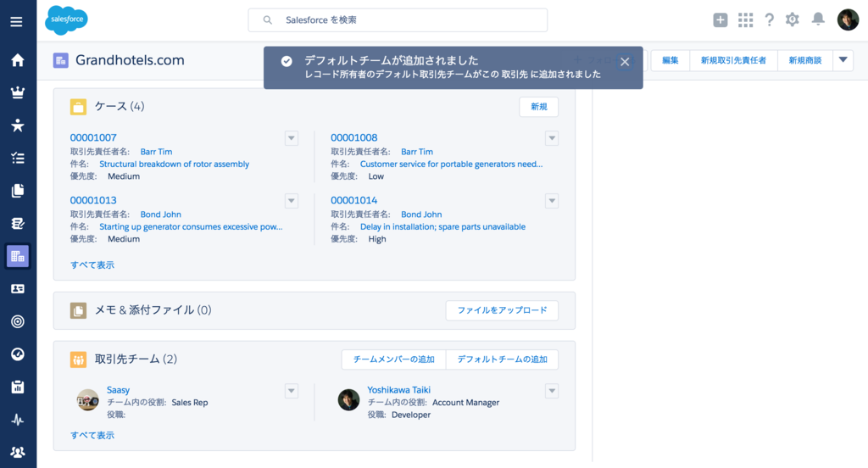Open case 00001008
The width and height of the screenshot is (868, 468).
tap(353, 137)
